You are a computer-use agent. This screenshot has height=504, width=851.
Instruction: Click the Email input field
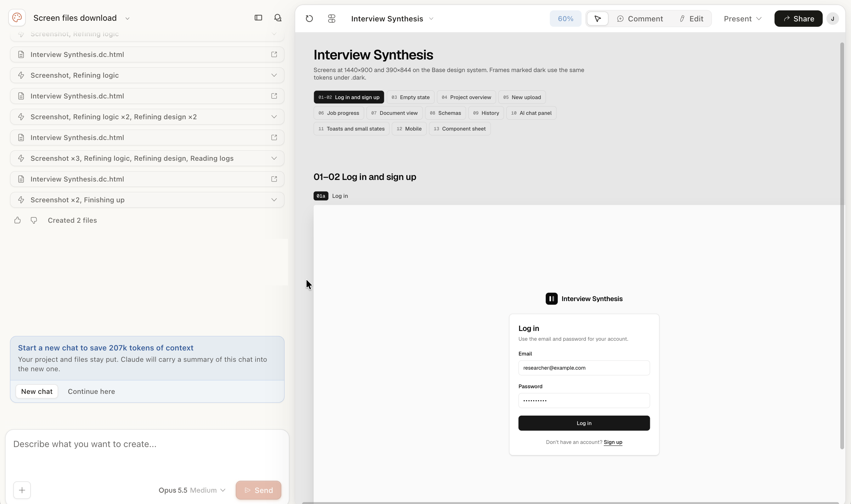click(584, 368)
